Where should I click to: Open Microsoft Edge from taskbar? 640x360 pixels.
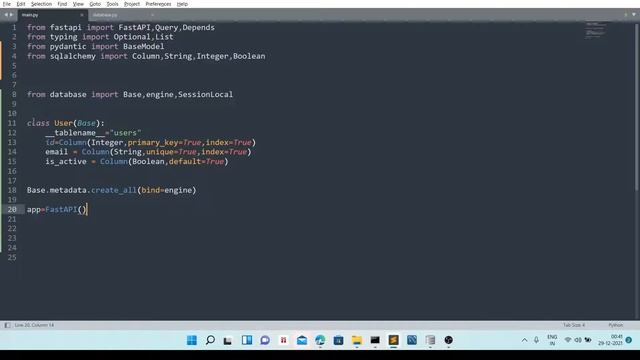[x=320, y=340]
